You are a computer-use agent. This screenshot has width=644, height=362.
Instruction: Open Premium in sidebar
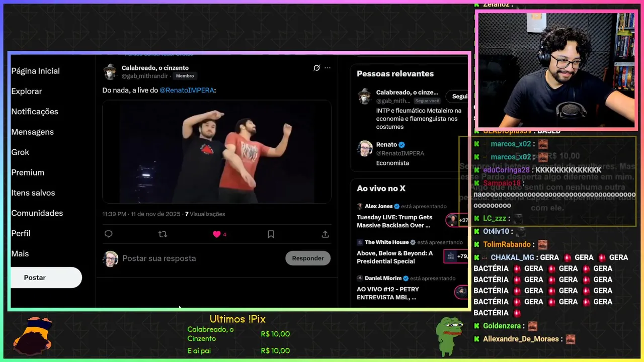28,172
